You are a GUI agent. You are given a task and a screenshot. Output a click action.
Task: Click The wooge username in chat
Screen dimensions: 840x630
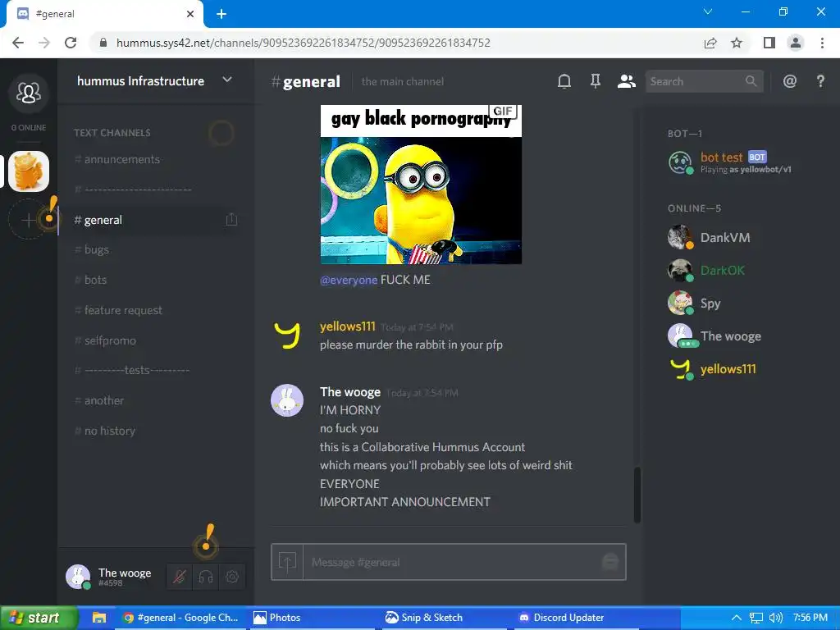point(350,392)
